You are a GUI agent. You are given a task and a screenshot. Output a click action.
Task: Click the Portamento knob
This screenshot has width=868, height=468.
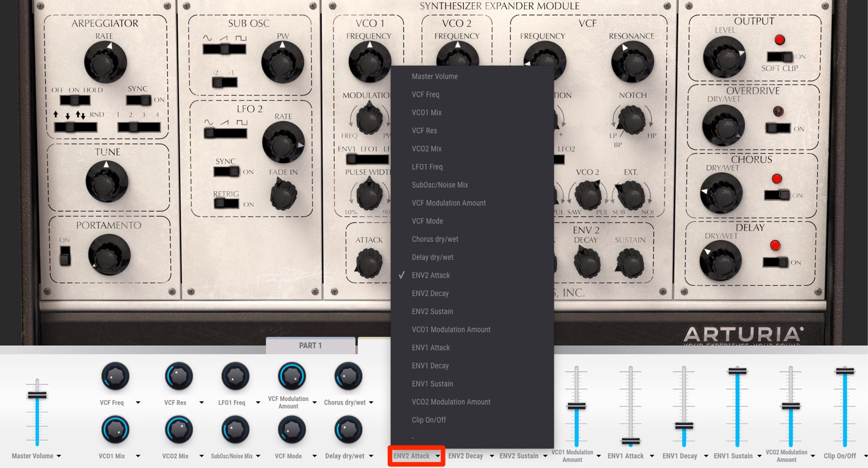pos(109,255)
